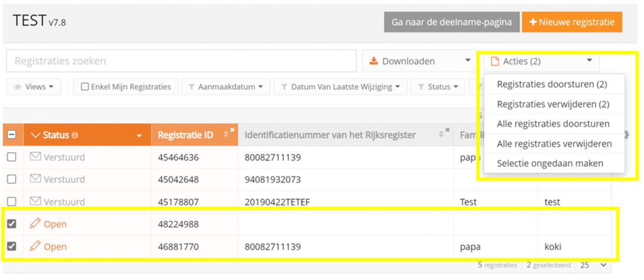Enable Enkel Mijn Registraties checkbox
The height and width of the screenshot is (280, 644).
pos(85,87)
